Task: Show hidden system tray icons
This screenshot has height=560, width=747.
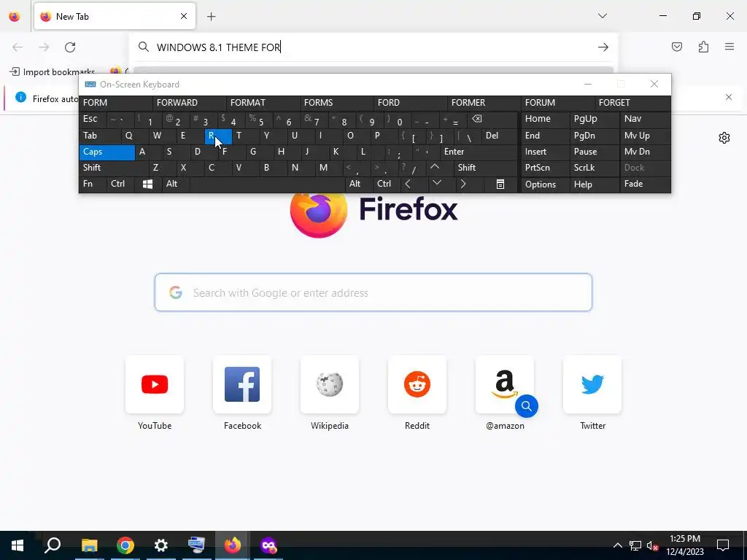Action: pos(617,545)
